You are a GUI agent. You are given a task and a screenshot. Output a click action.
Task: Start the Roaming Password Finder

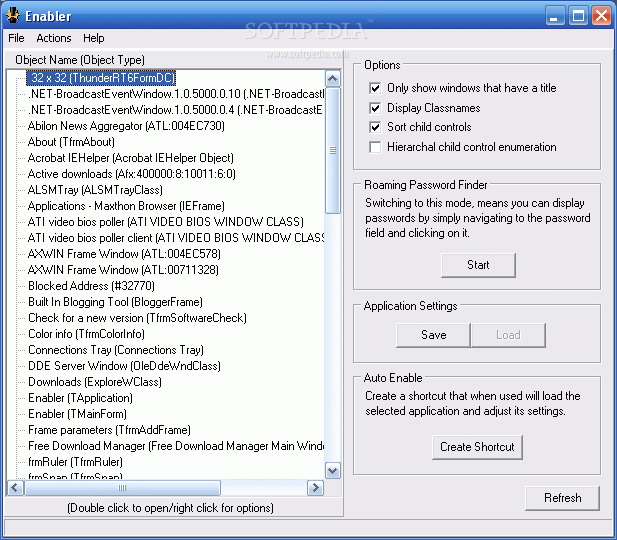click(x=478, y=265)
